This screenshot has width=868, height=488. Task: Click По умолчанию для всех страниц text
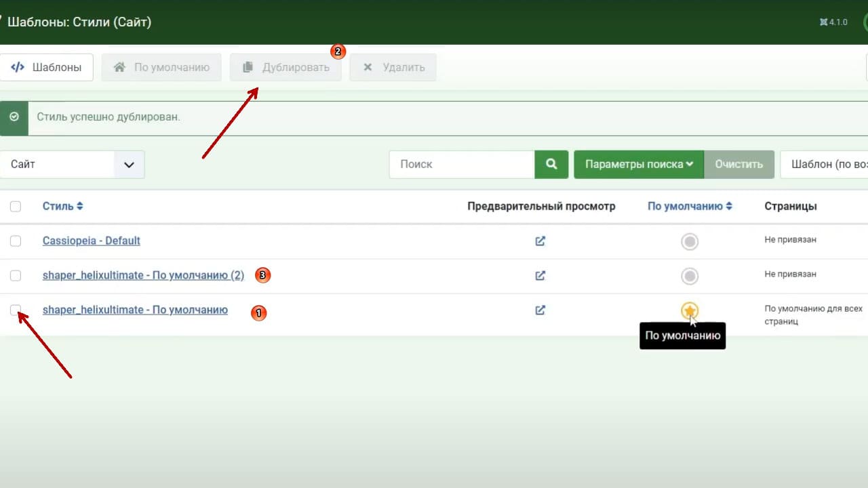coord(813,315)
